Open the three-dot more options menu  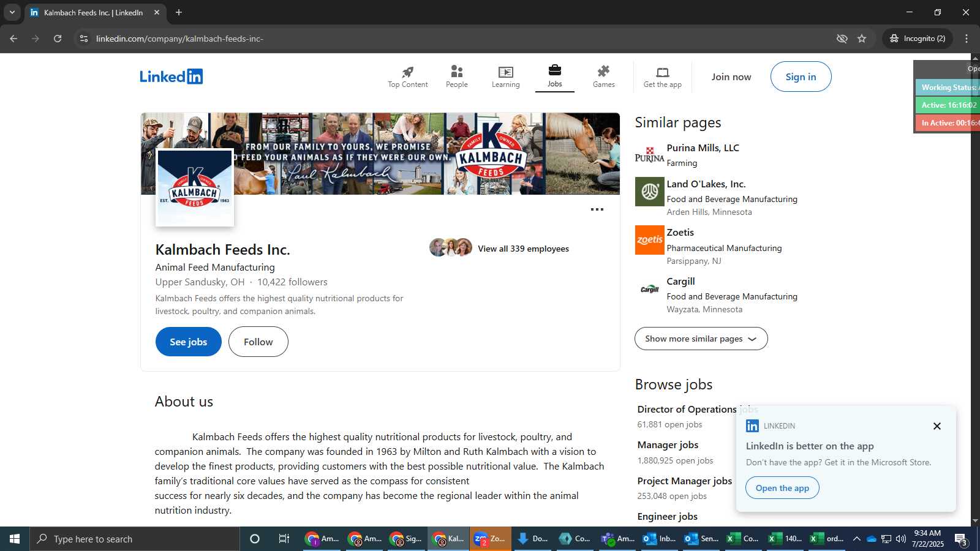(x=597, y=209)
